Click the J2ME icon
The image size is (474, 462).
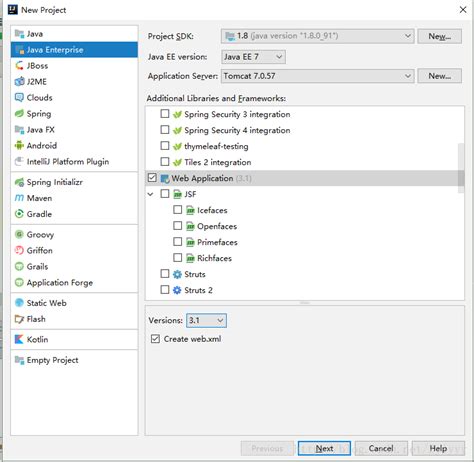coord(19,82)
